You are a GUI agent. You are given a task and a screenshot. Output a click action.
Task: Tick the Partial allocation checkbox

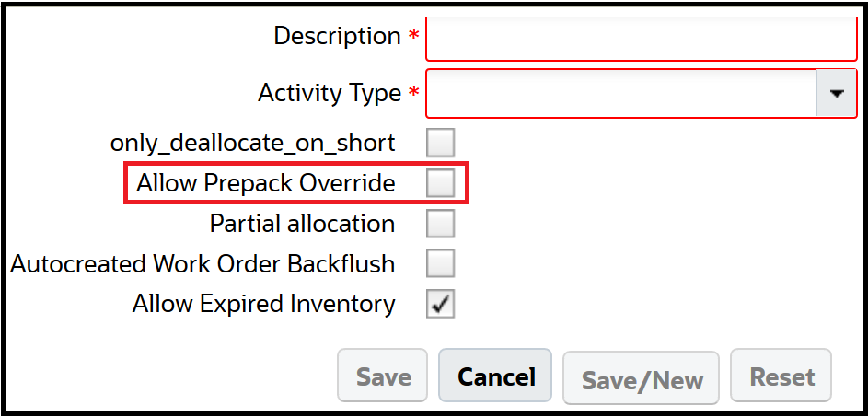440,224
